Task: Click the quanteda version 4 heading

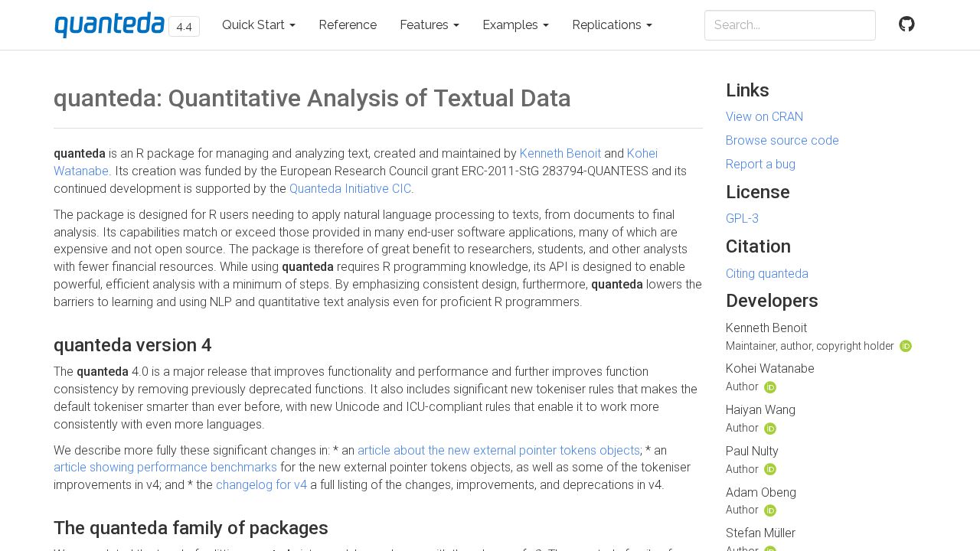Action: coord(132,345)
